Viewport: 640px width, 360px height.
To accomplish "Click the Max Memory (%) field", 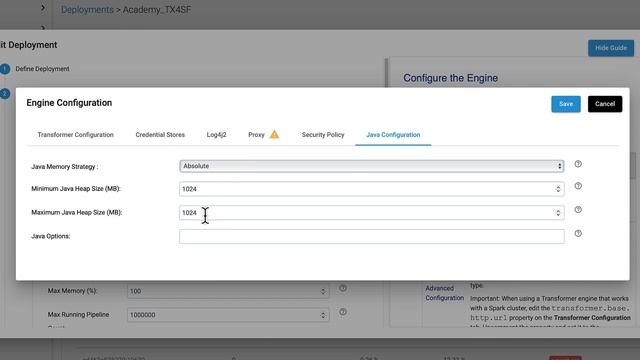I will click(x=228, y=291).
